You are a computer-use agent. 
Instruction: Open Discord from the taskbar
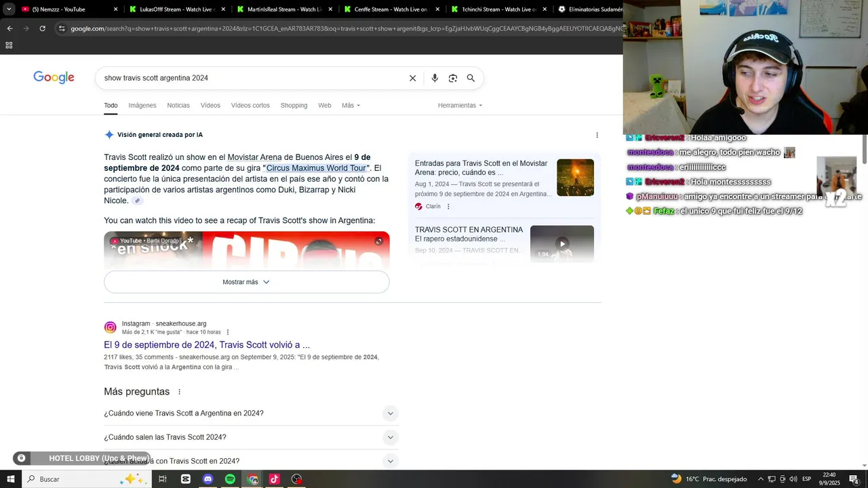click(208, 479)
